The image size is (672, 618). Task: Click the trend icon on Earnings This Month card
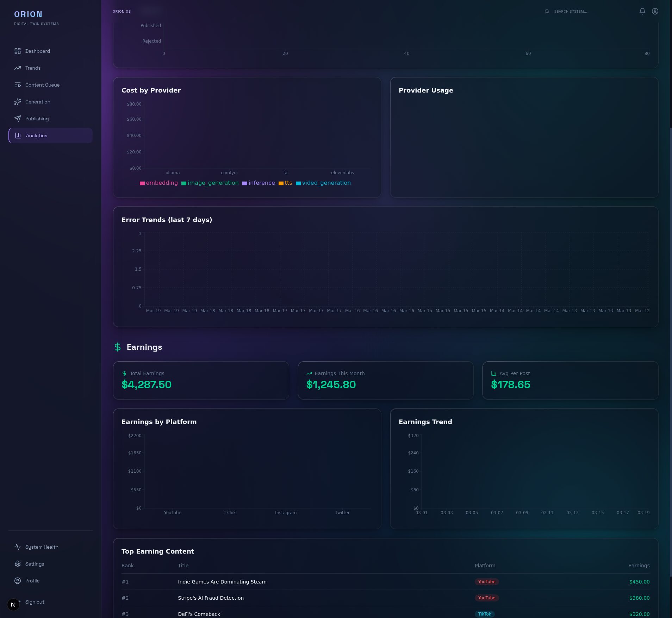pyautogui.click(x=309, y=373)
